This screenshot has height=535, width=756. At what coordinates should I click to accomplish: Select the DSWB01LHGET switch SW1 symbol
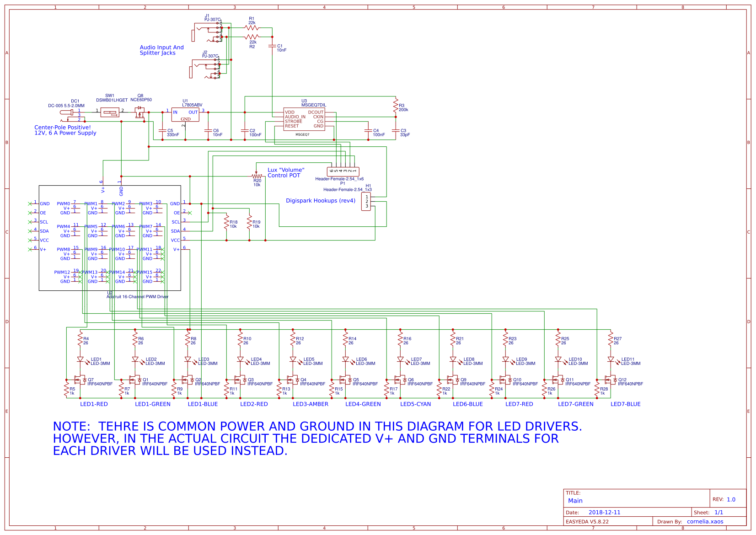[x=110, y=112]
